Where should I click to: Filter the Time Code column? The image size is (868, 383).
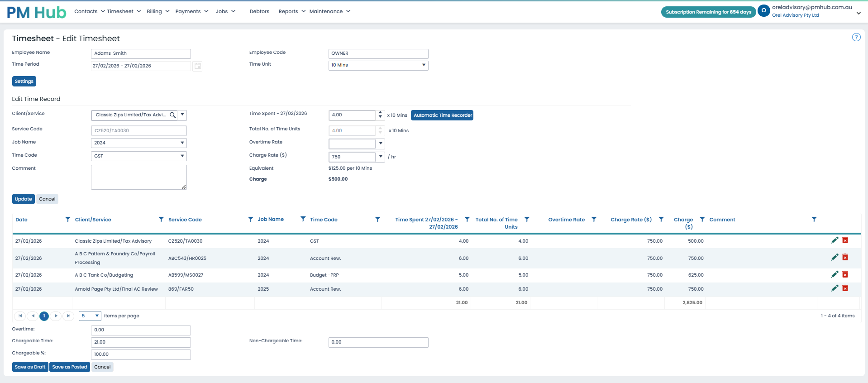(377, 220)
